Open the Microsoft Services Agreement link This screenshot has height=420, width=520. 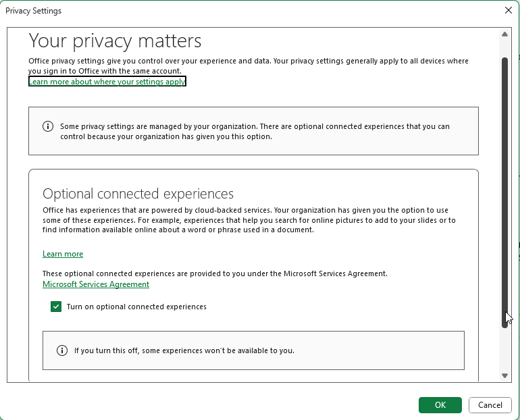click(96, 284)
